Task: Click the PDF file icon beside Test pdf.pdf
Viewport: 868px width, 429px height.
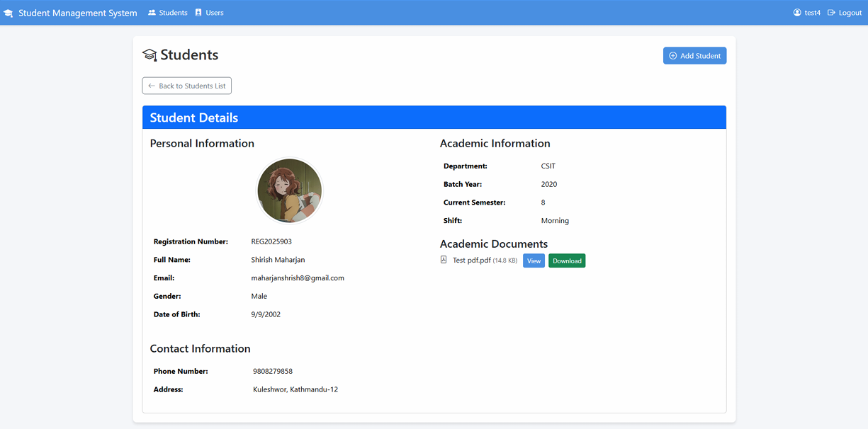Action: pyautogui.click(x=444, y=260)
